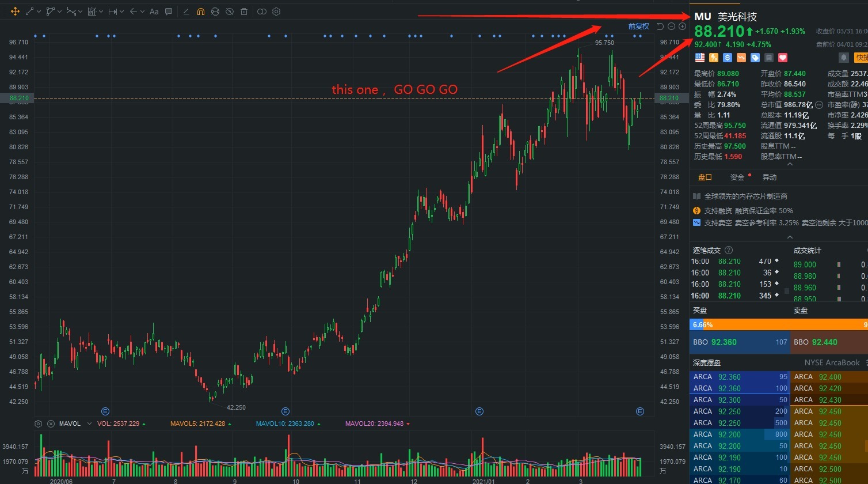Add a comment bubble annotation
Viewport: 868px width, 484px height.
[x=169, y=12]
